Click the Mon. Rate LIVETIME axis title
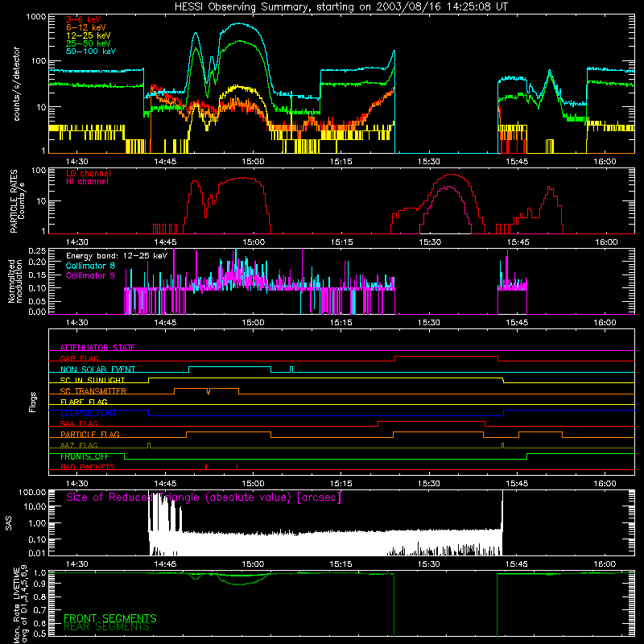Viewport: 644px width, 644px height. point(20,605)
